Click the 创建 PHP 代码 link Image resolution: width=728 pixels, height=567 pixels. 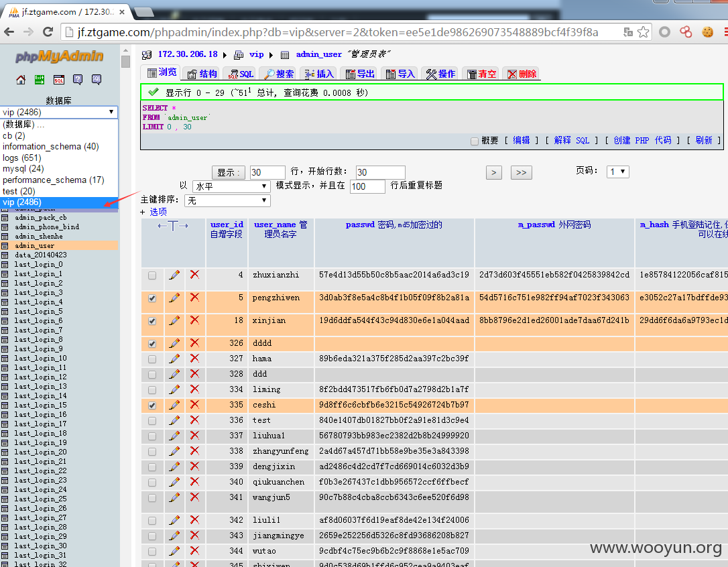tap(642, 140)
